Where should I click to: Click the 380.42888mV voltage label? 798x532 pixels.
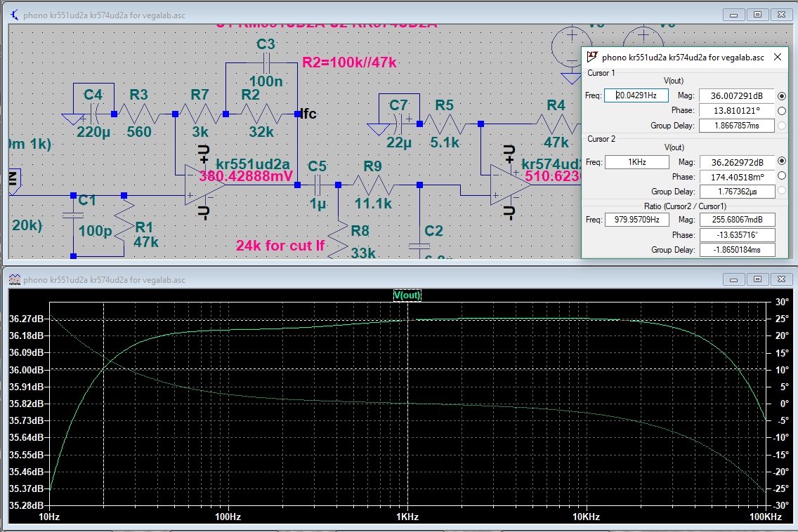[x=246, y=176]
